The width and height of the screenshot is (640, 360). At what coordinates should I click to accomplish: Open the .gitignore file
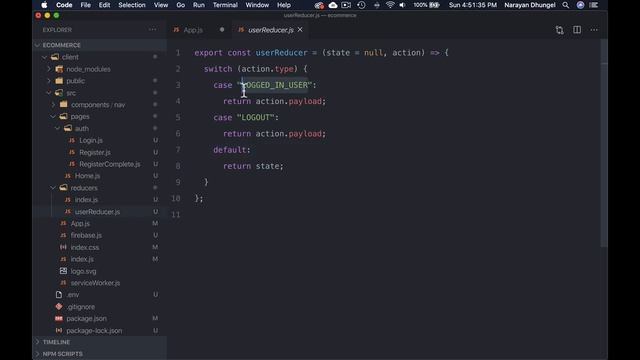[x=80, y=307]
